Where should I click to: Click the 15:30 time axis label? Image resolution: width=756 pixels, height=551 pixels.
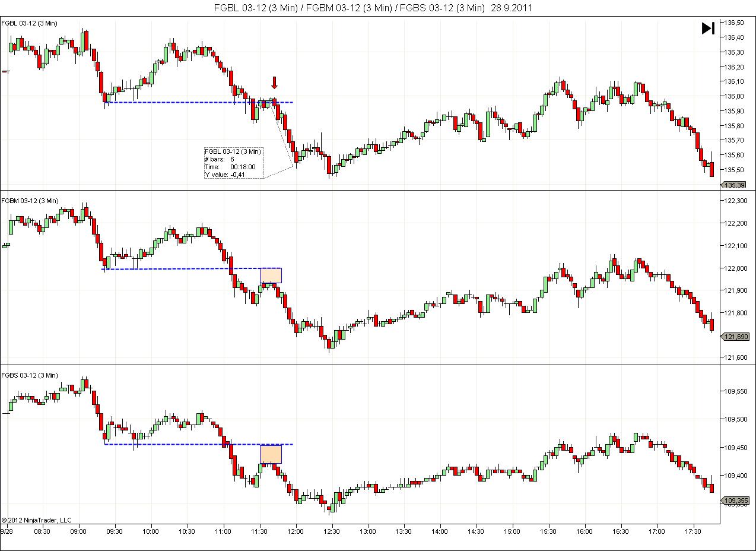point(548,531)
